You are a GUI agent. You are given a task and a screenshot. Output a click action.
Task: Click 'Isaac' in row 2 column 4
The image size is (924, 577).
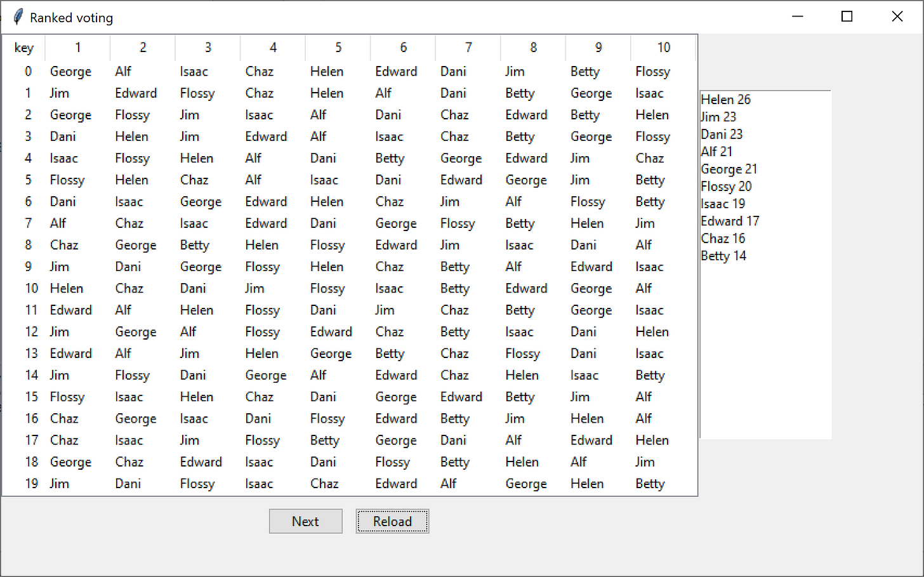click(259, 115)
